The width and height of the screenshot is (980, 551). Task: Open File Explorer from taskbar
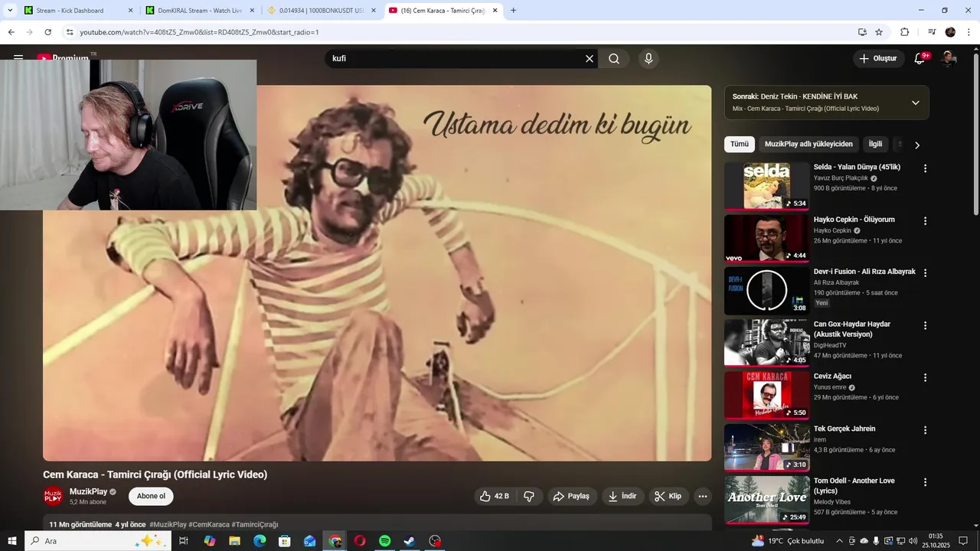point(234,541)
